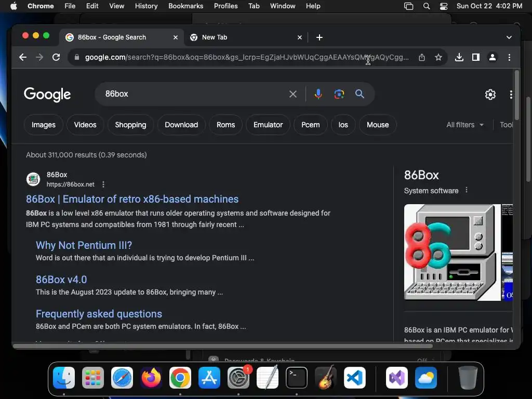Click the vertical page scrollbar
This screenshot has width=532, height=399.
click(x=517, y=95)
